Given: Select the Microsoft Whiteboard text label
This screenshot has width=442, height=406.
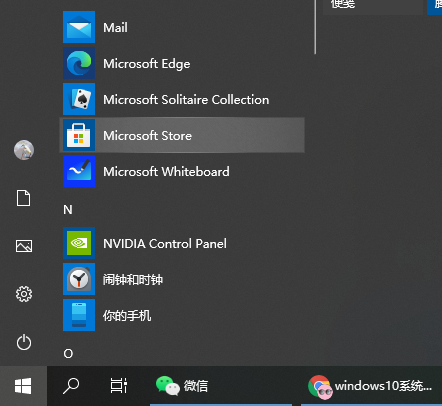Looking at the screenshot, I should pyautogui.click(x=166, y=172).
